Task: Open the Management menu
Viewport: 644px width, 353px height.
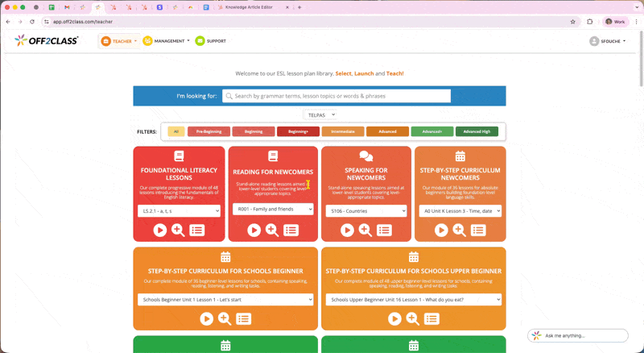Action: pos(167,41)
